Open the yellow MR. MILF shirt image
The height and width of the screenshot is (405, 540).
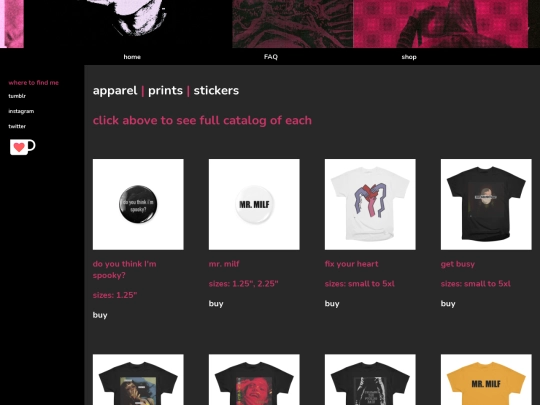pyautogui.click(x=486, y=380)
